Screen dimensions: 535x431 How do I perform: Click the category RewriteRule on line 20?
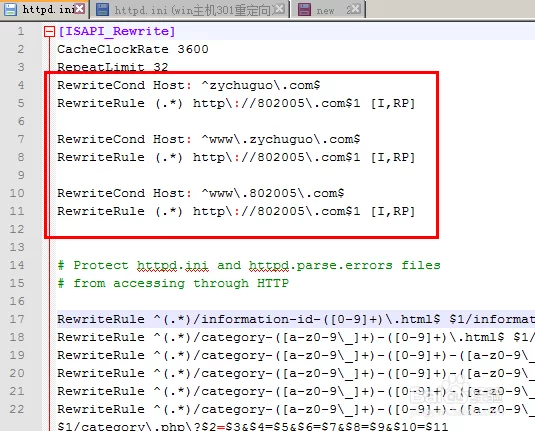[x=296, y=373]
